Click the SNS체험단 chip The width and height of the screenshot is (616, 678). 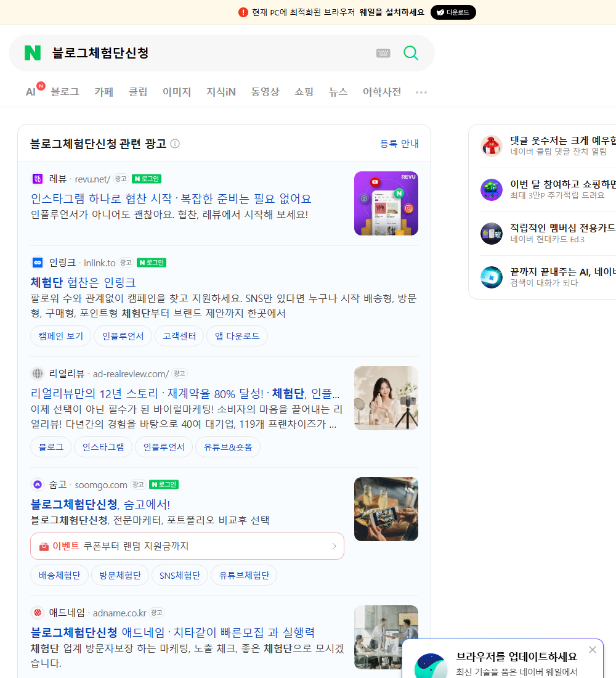pyautogui.click(x=180, y=576)
